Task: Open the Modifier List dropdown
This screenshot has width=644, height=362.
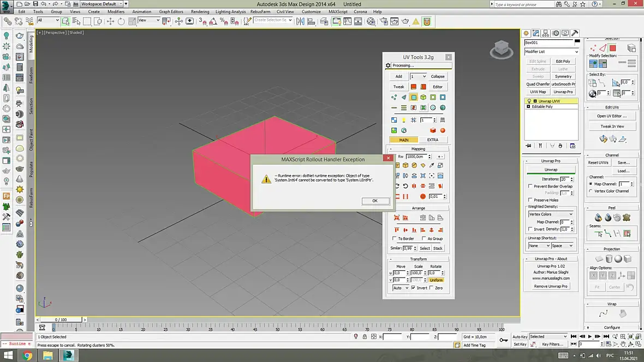Action: point(551,52)
